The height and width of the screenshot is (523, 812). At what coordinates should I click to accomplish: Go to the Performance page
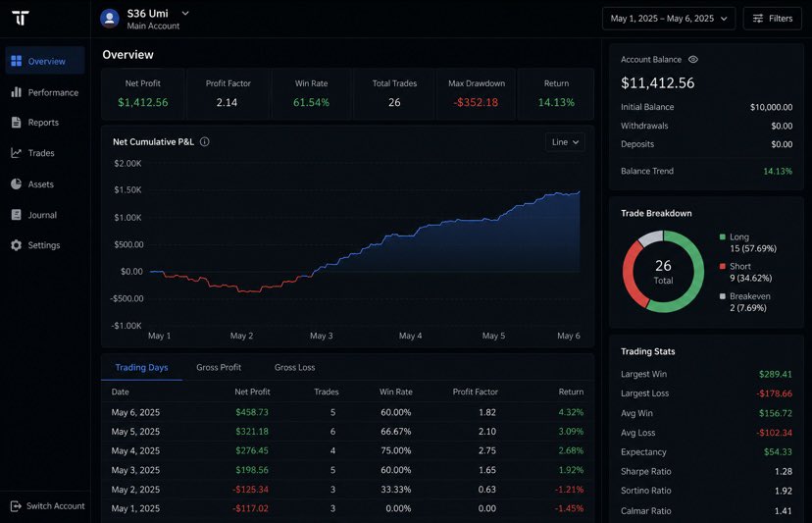click(x=45, y=92)
